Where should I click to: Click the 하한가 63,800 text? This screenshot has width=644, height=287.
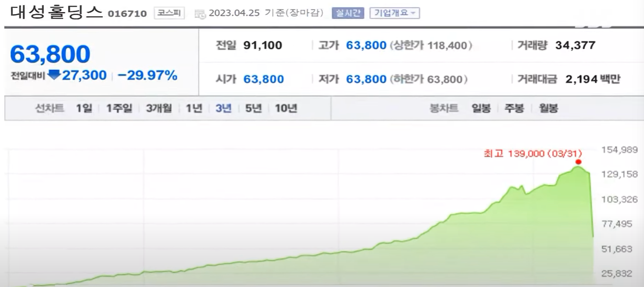(429, 80)
